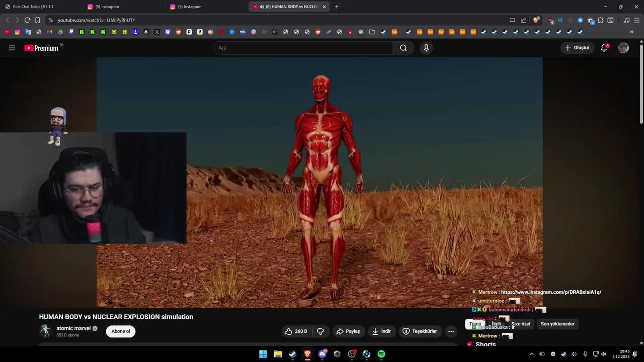Open the extensions puzzle icon
This screenshot has height=362, width=644.
tap(600, 20)
